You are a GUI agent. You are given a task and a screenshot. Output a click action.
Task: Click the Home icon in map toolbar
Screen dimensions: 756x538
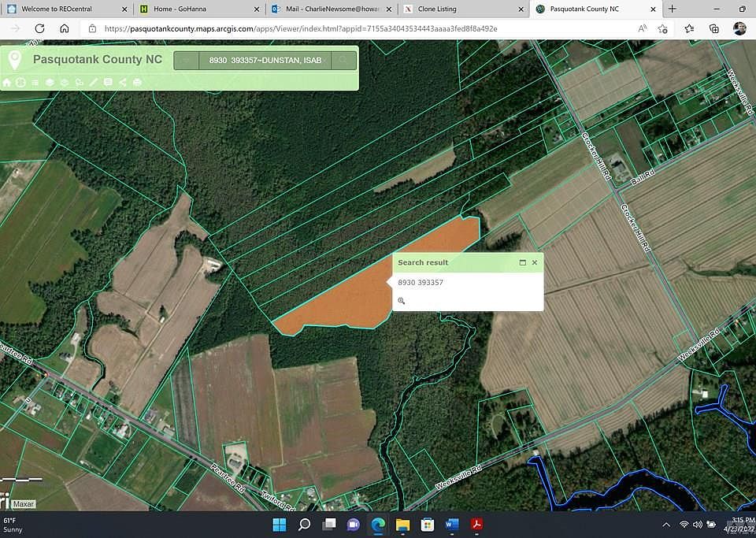tap(7, 82)
